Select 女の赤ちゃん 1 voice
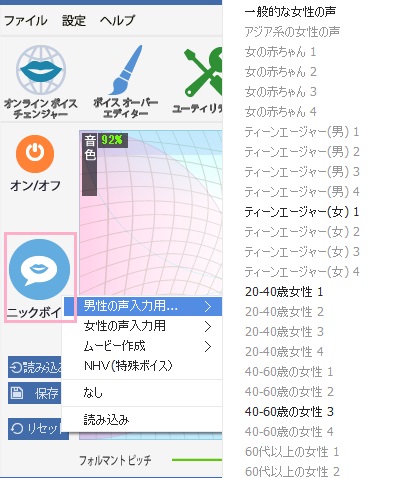Viewport: 399px width, 478px height. pos(280,52)
